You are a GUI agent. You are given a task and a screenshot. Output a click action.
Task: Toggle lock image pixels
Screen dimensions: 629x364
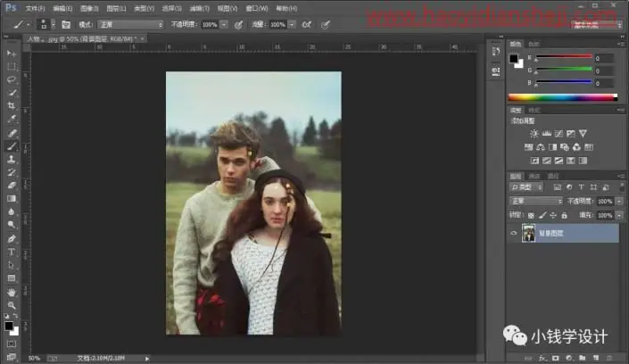[542, 216]
